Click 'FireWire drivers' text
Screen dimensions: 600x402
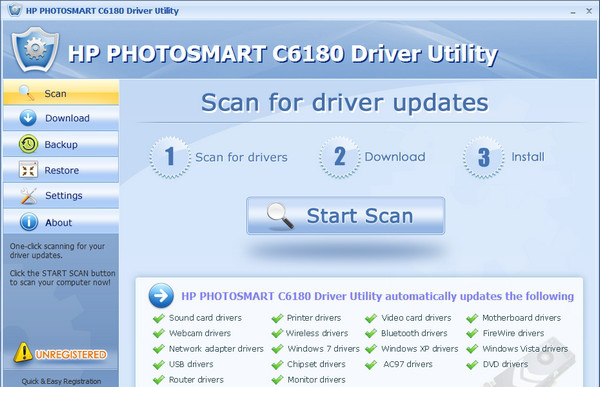click(513, 333)
